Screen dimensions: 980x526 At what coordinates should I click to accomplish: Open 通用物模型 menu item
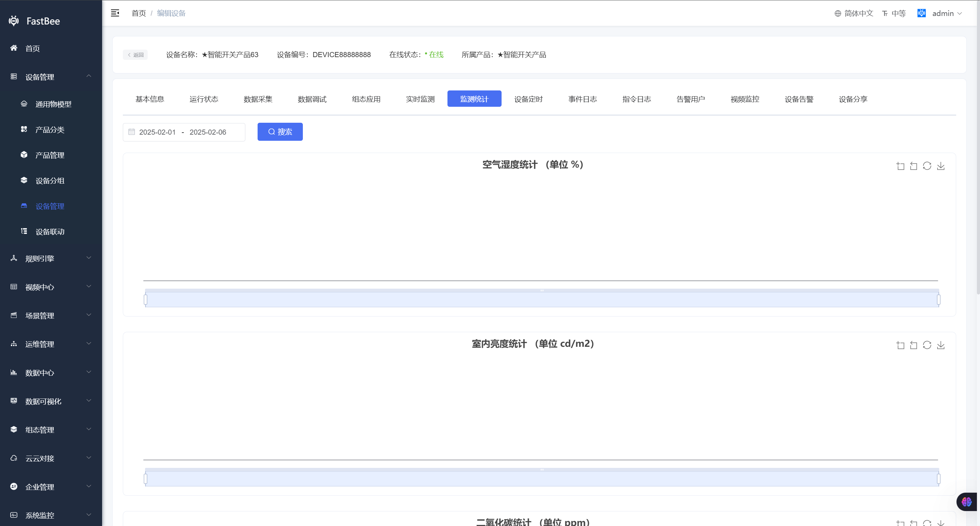51,104
